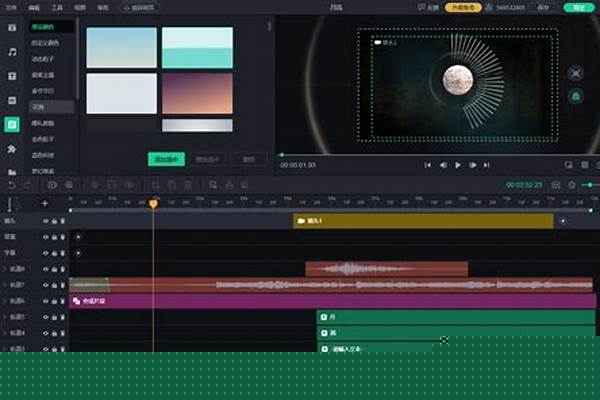The width and height of the screenshot is (600, 400).
Task: Click the timeline zoom slider handle
Action: click(590, 185)
